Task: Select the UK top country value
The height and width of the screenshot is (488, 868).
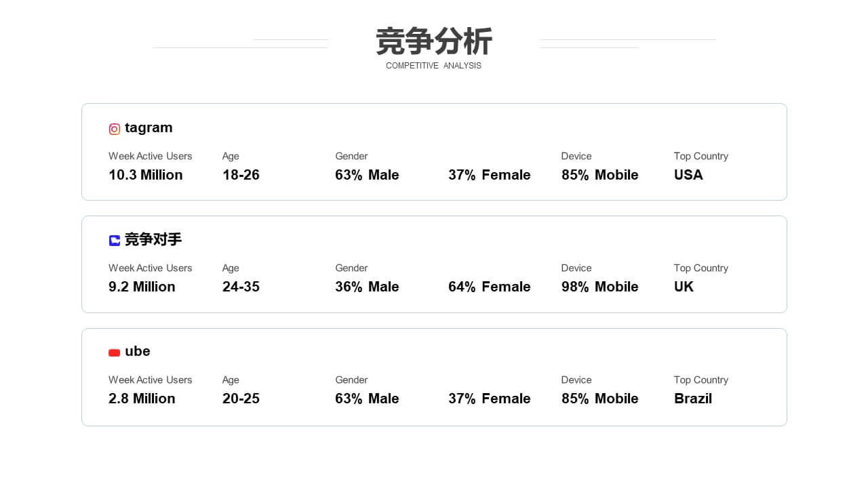Action: (684, 287)
